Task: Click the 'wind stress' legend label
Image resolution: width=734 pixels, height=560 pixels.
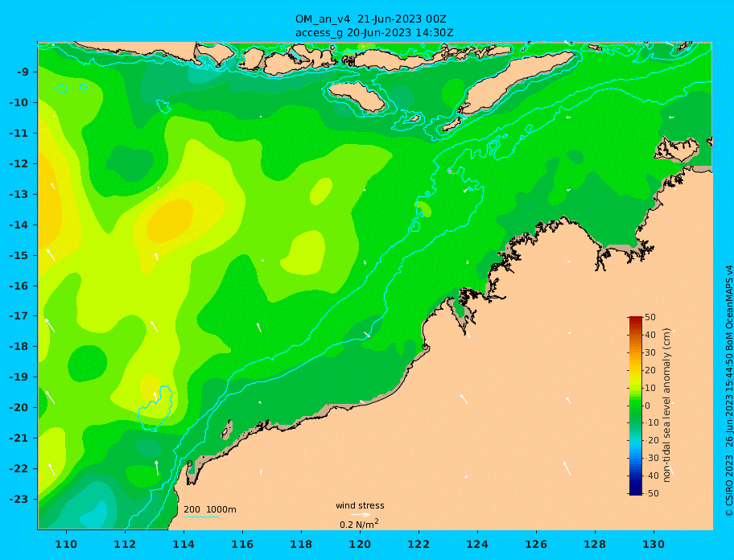Action: click(360, 506)
